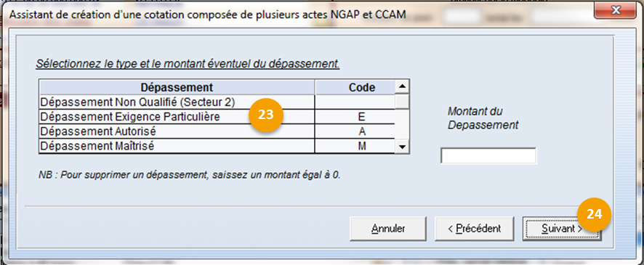
Task: Focus the Montant du Depassement field
Action: tap(488, 156)
